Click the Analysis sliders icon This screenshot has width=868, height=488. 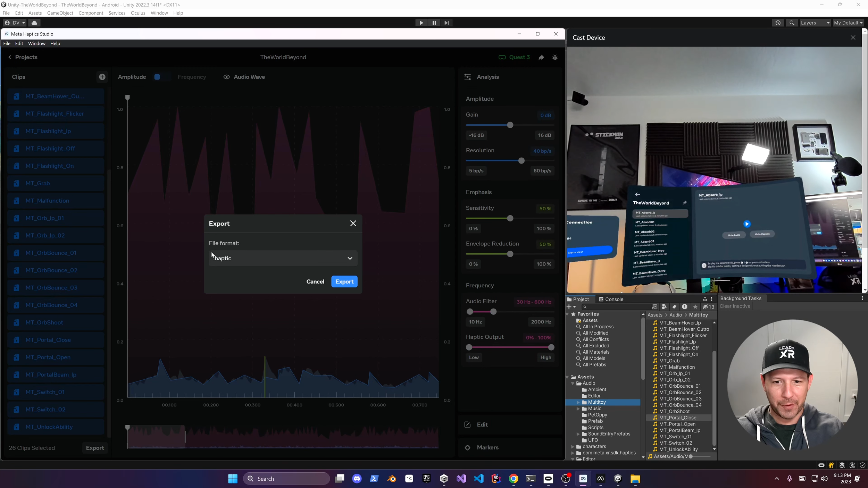pos(468,77)
